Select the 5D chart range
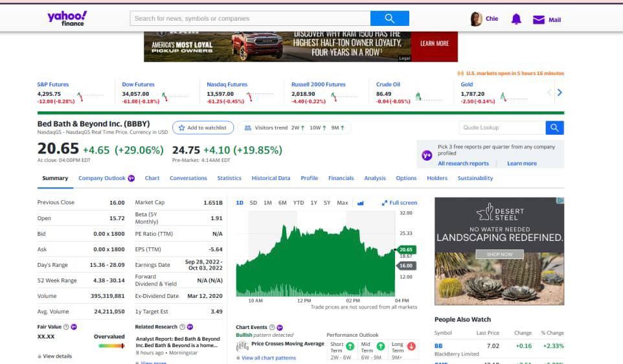The height and width of the screenshot is (364, 623). [x=253, y=203]
